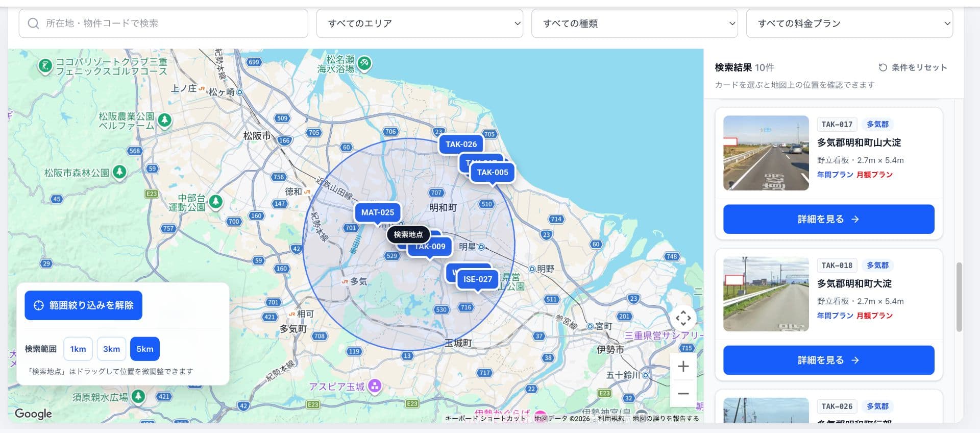The height and width of the screenshot is (433, 980).
Task: Click the 伊勢市 city label on the map
Action: coord(610,350)
